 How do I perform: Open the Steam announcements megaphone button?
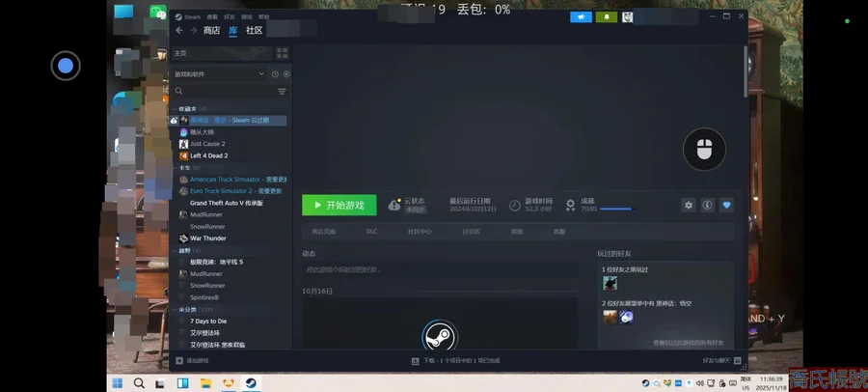581,16
